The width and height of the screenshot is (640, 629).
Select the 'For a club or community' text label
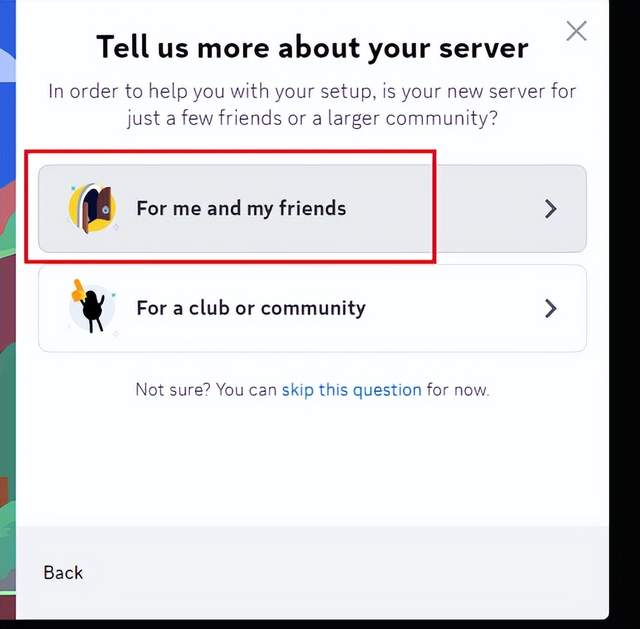tap(251, 308)
